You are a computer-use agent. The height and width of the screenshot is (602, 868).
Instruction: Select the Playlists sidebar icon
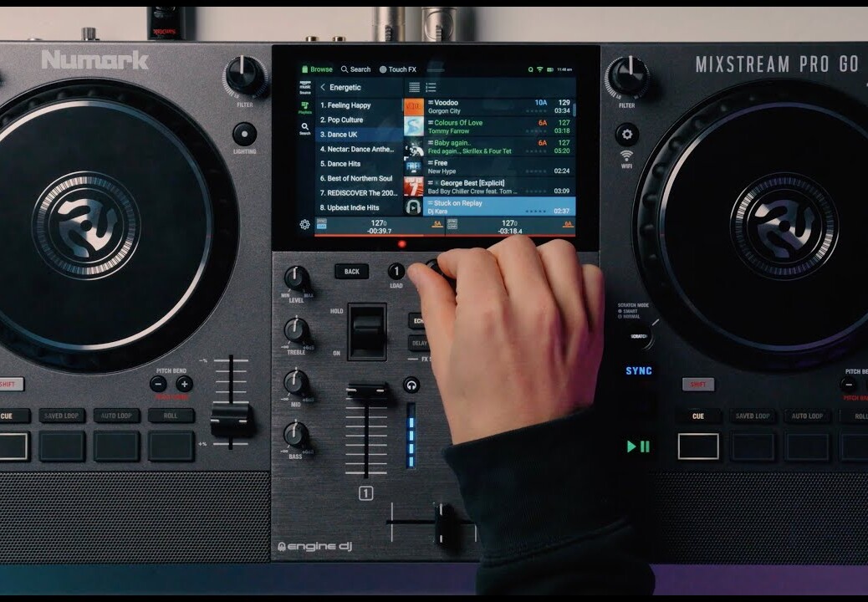(305, 107)
